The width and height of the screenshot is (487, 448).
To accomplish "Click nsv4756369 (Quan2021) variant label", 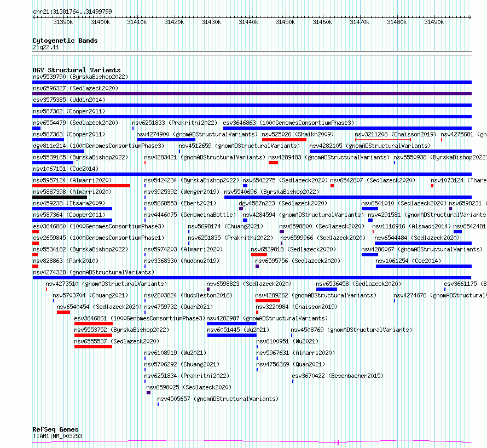I will [x=291, y=364].
